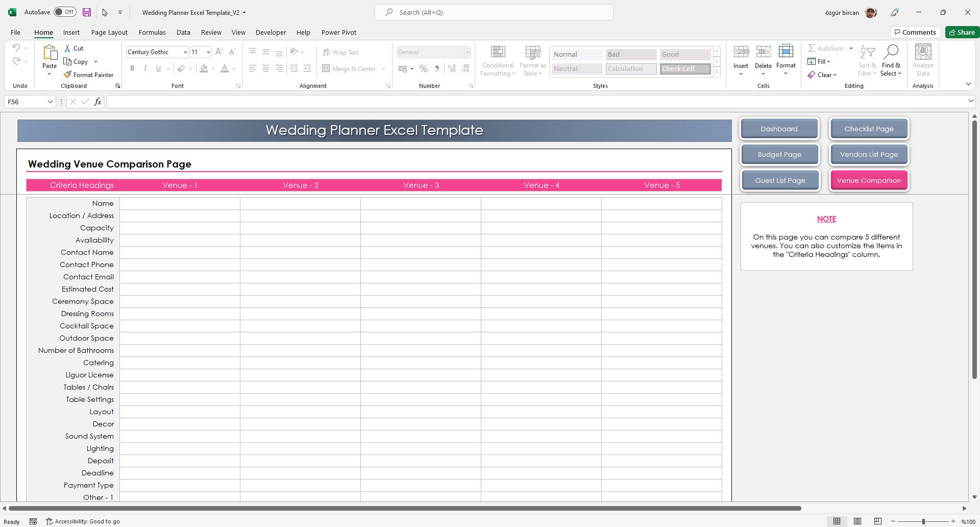Open the Data ribbon tab
Viewport: 980px width, 527px height.
click(x=183, y=32)
